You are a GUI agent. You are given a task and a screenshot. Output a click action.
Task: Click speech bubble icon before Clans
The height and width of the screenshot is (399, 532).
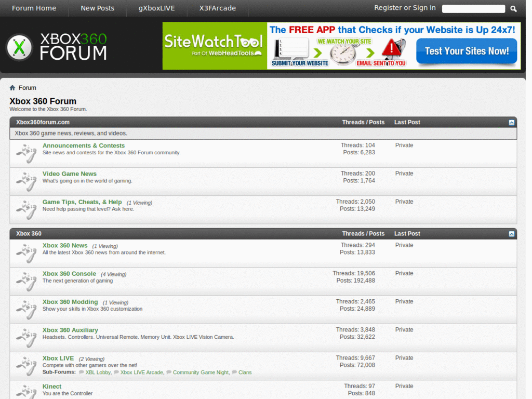click(x=234, y=372)
